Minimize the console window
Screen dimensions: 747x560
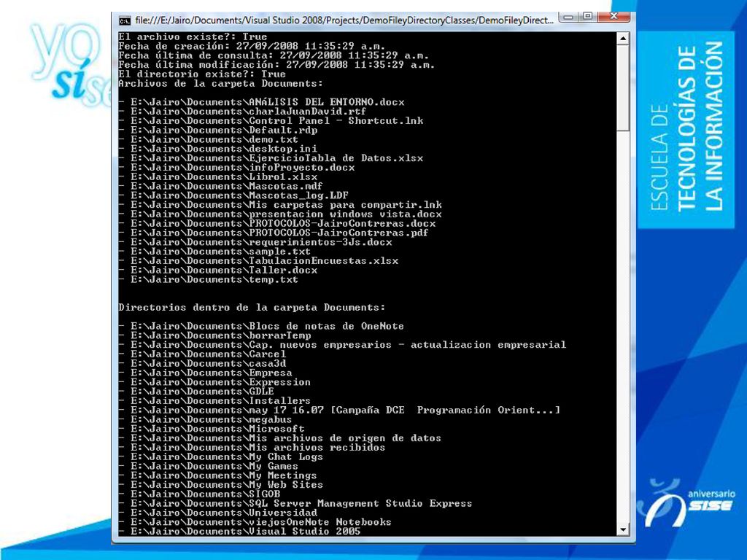568,17
